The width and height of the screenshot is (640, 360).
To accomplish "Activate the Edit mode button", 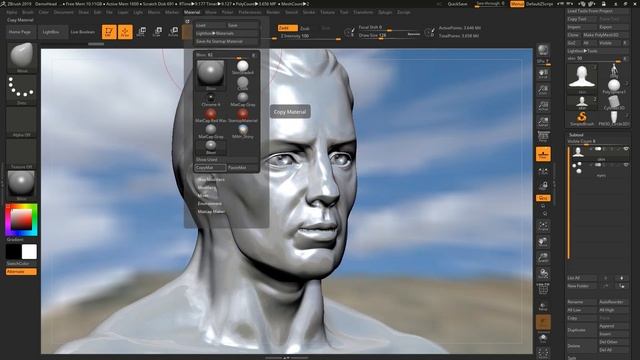I will point(109,31).
